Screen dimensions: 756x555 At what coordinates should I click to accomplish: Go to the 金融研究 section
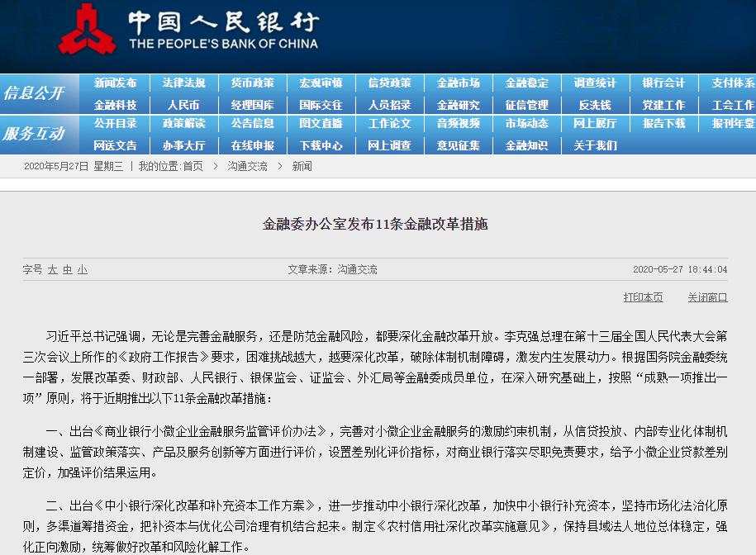tap(458, 105)
